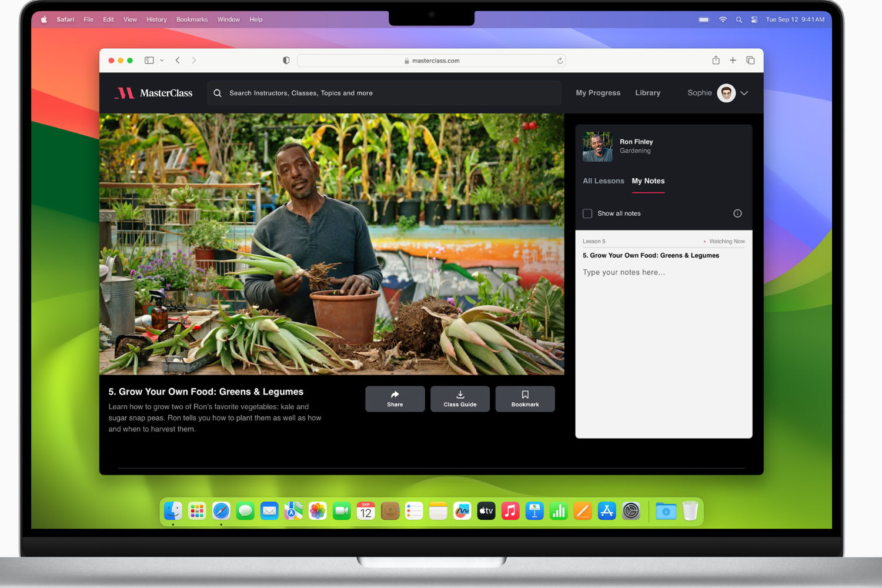Click Safari's reload page icon
This screenshot has width=882, height=588.
[x=560, y=61]
